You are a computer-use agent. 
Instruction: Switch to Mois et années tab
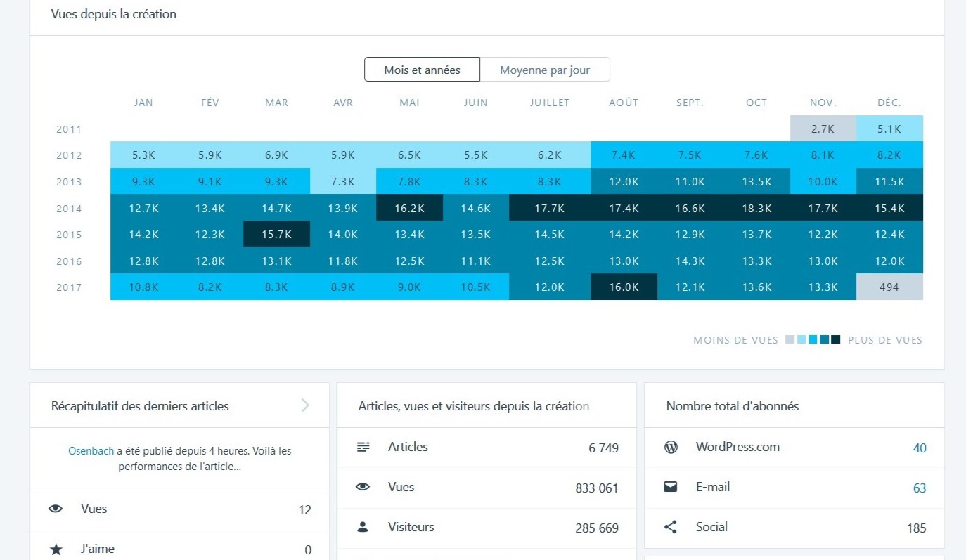(422, 70)
